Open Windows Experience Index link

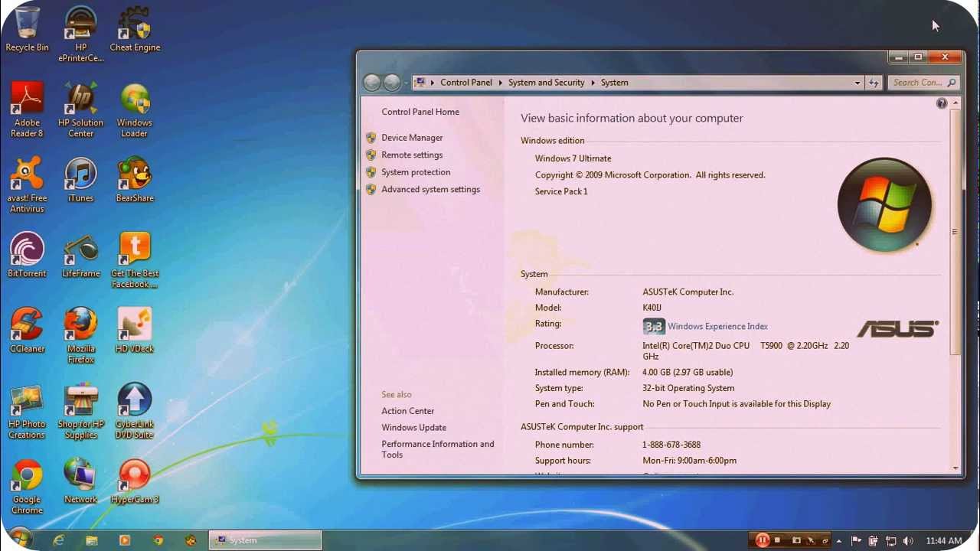(x=717, y=326)
